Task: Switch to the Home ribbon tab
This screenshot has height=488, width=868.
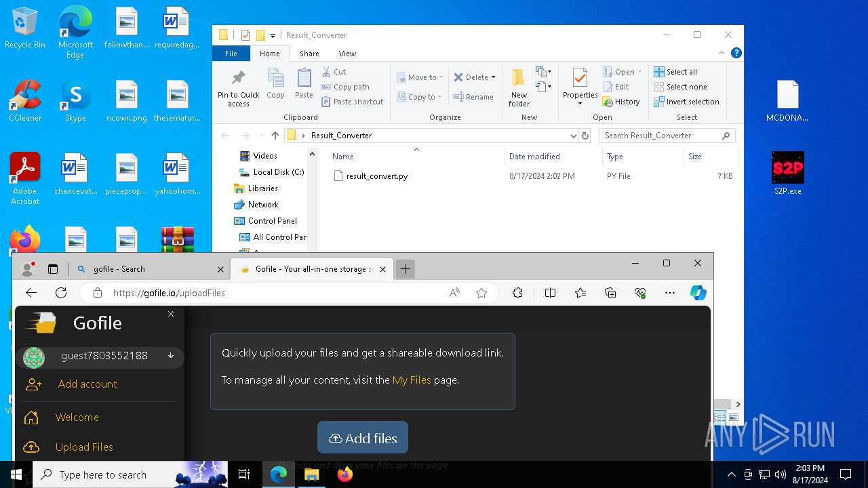Action: tap(269, 54)
